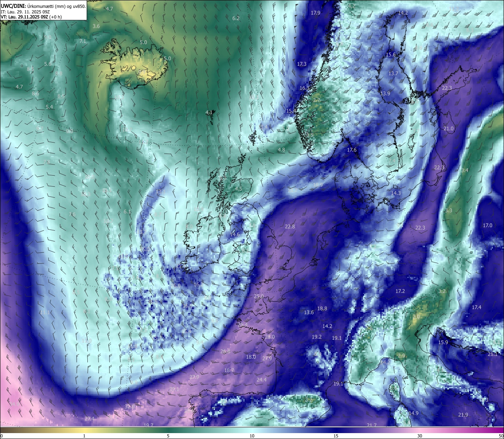This screenshot has width=504, height=439.
Task: Select the 13.9 value over Sweden
Action: tap(385, 94)
